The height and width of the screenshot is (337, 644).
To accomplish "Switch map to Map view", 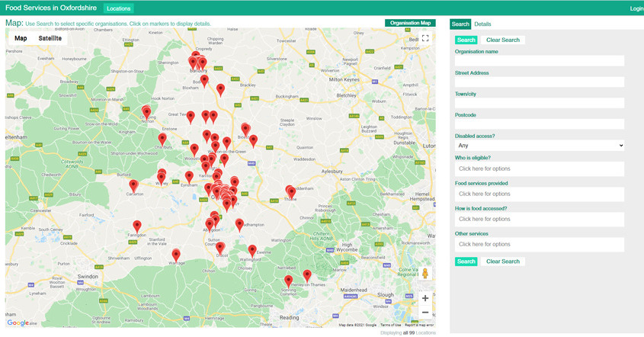I will (21, 38).
